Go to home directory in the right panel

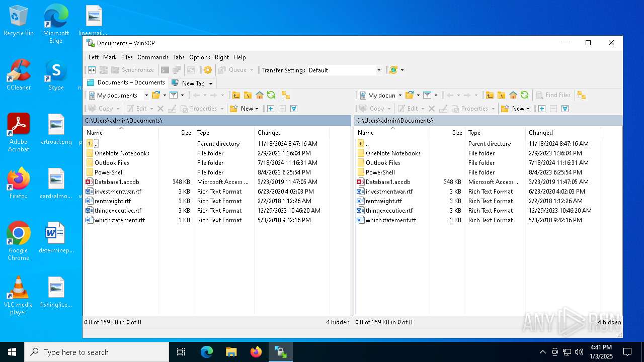[x=513, y=95]
